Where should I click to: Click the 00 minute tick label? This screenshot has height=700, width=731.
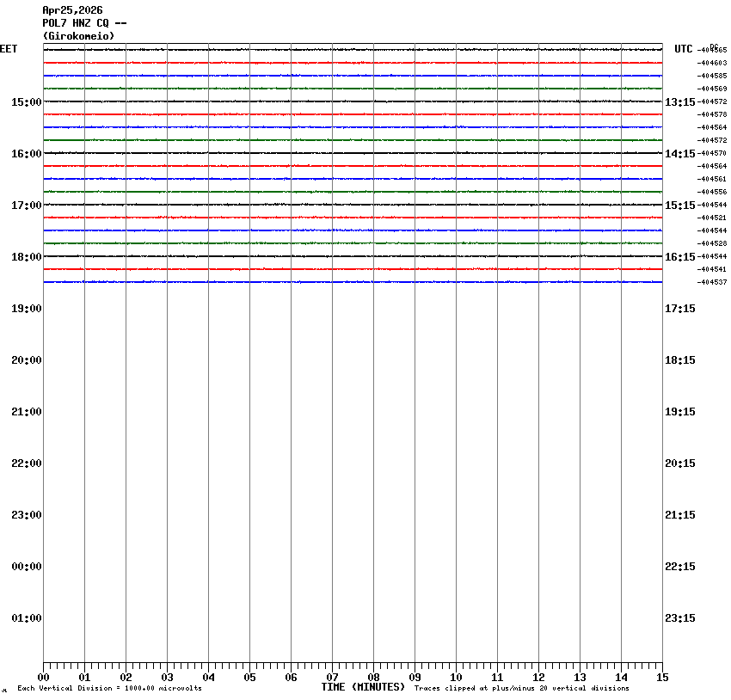point(43,678)
